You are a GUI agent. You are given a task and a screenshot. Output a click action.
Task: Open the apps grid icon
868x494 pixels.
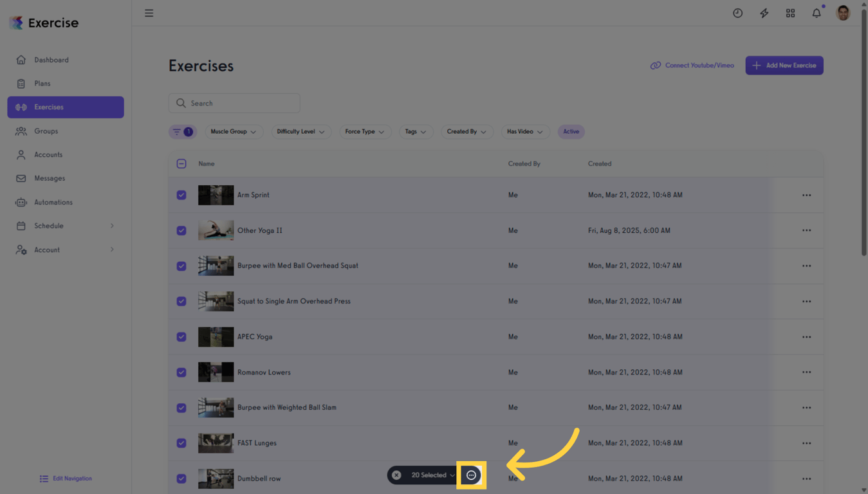pos(790,13)
